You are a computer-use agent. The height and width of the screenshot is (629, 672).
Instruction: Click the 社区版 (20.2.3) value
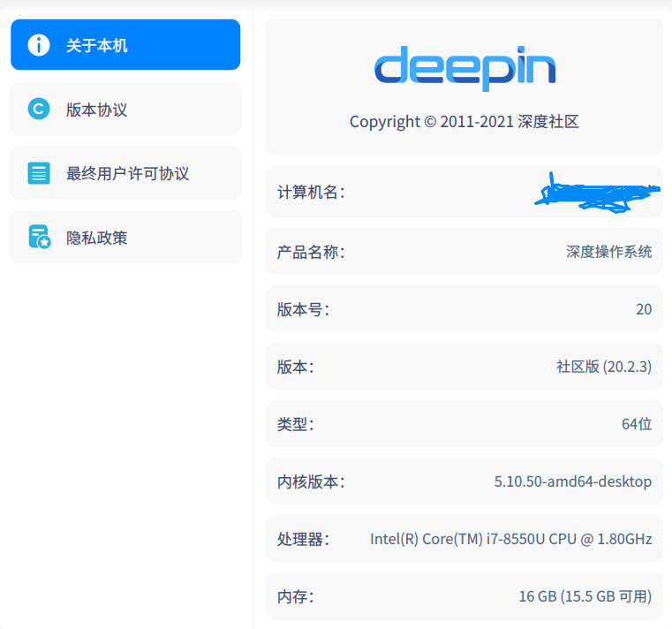[x=604, y=367]
